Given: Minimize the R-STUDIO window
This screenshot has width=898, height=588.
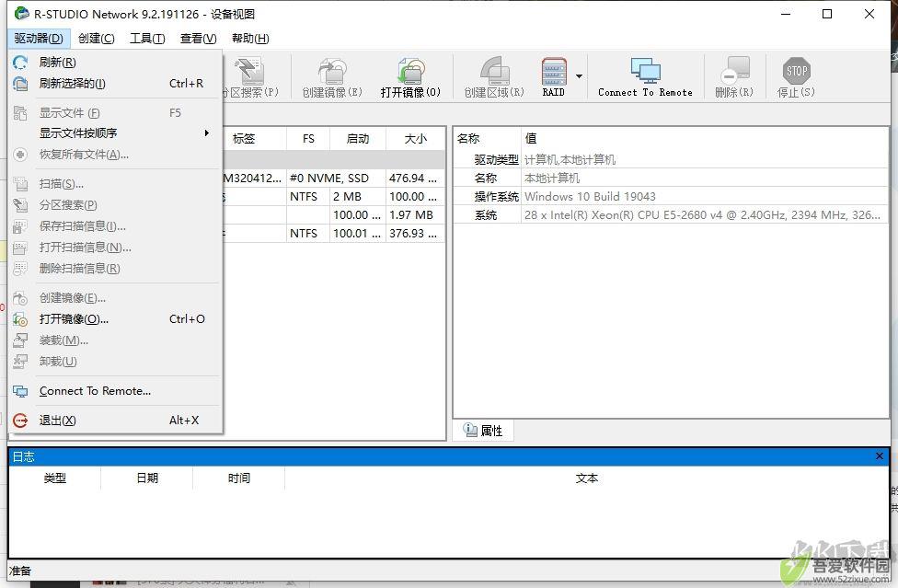Looking at the screenshot, I should [x=786, y=14].
